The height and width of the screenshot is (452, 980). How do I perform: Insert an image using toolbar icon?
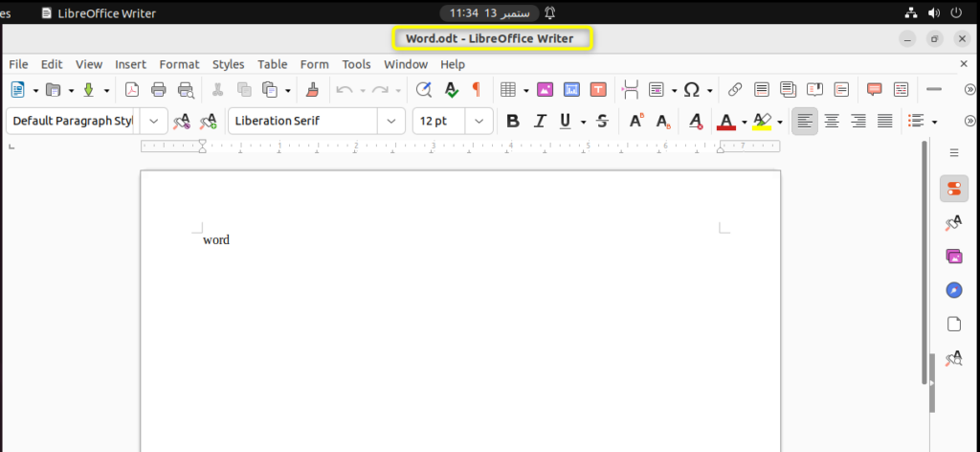point(546,90)
